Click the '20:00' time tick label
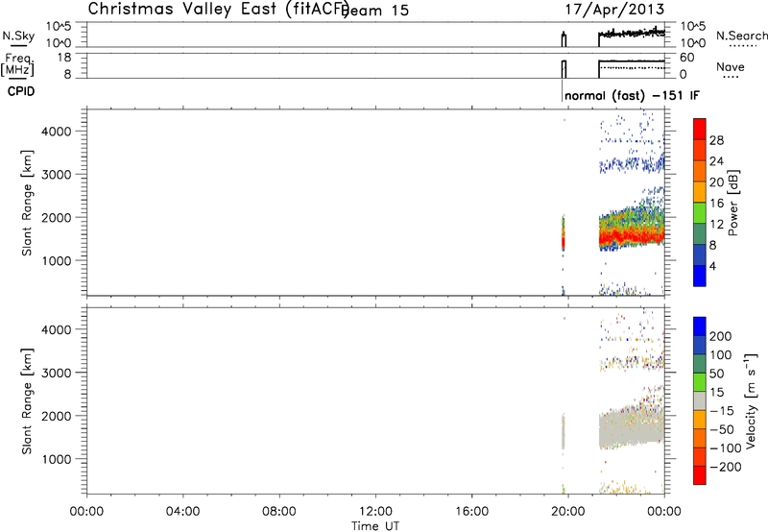768x532 pixels. (x=568, y=512)
